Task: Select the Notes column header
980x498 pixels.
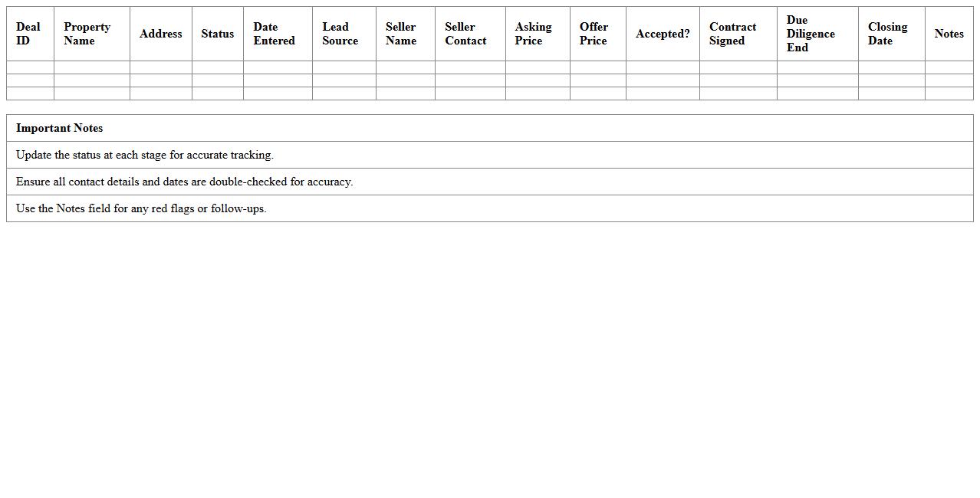Action: pos(949,34)
